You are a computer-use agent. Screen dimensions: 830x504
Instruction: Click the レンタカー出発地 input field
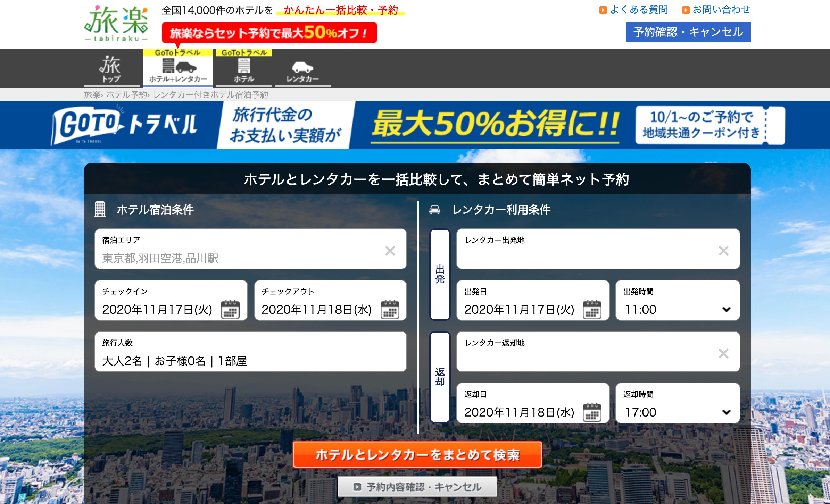(x=598, y=249)
